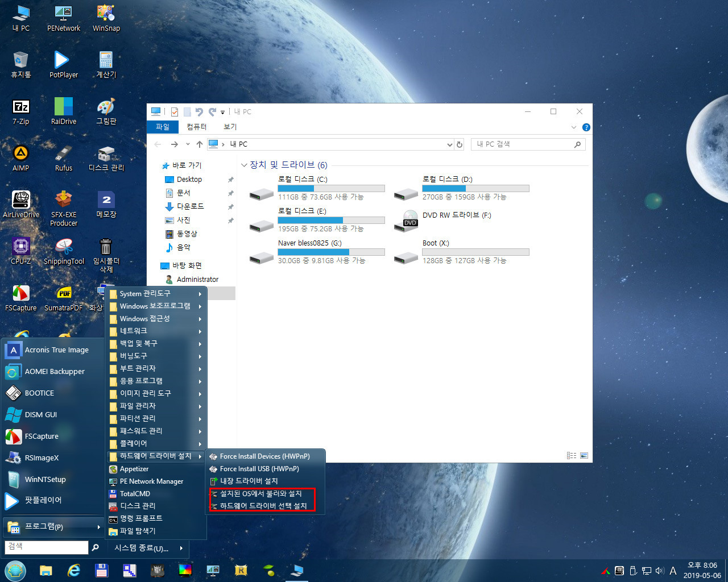Open the WinSnap desktop icon
728x582 pixels.
(106, 19)
